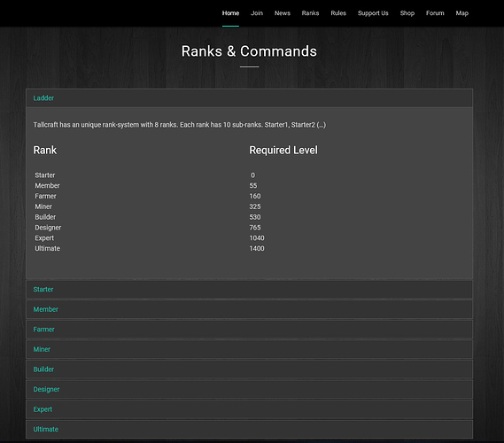Open the News nav item

point(283,13)
